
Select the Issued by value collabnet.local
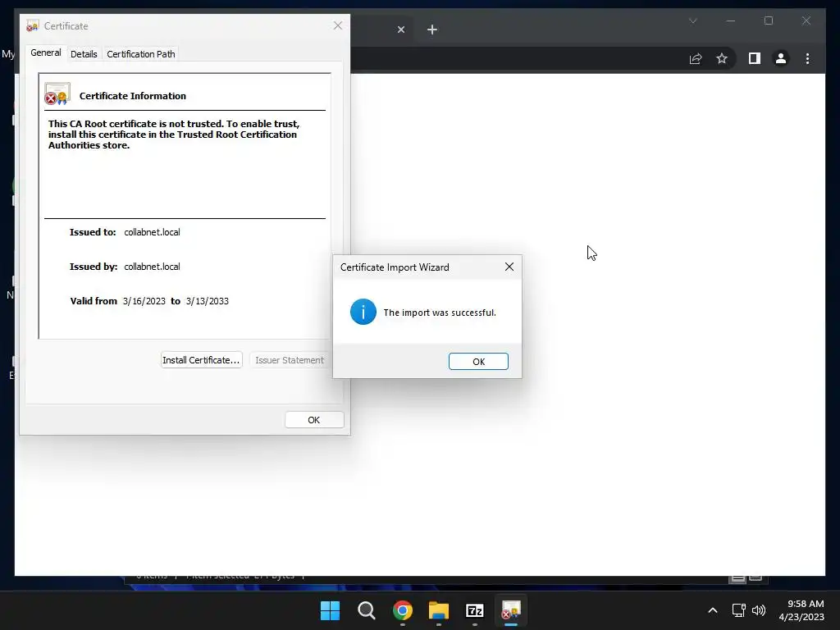(x=152, y=267)
